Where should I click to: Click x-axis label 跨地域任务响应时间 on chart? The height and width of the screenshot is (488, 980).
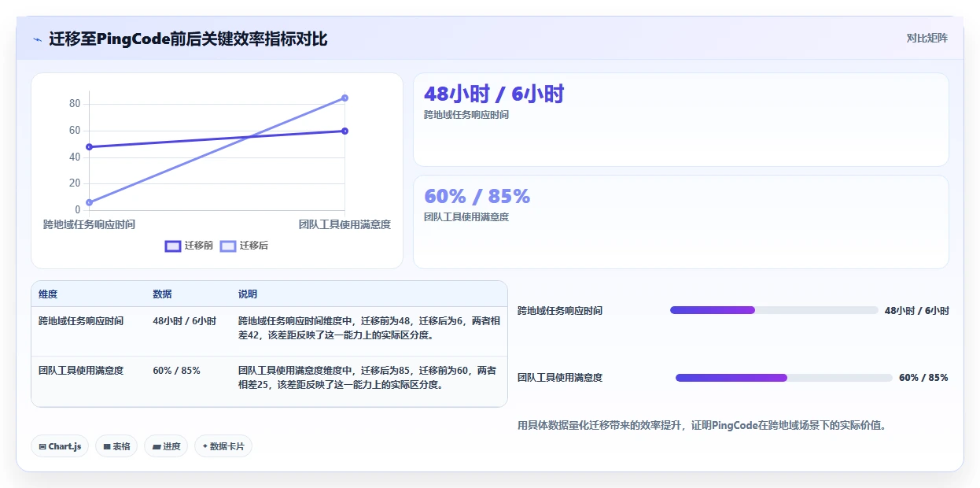[89, 224]
